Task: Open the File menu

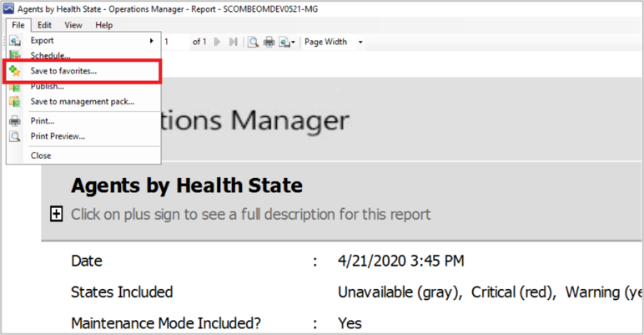Action: click(18, 25)
